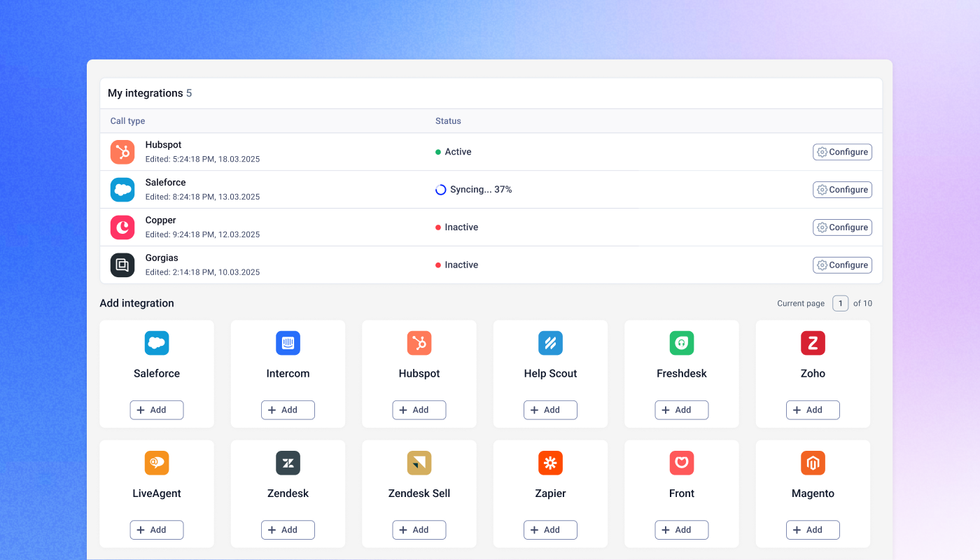Image resolution: width=980 pixels, height=560 pixels.
Task: Click the Magento card icon
Action: click(813, 463)
